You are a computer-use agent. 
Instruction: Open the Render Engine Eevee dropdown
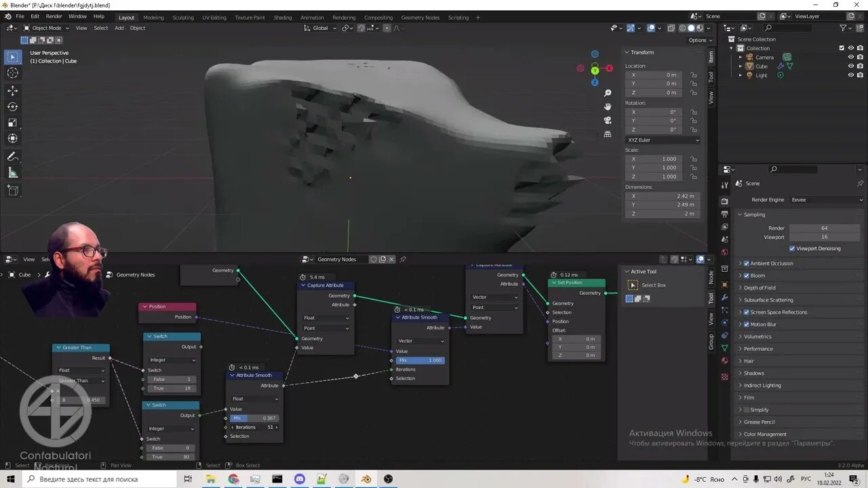point(826,200)
